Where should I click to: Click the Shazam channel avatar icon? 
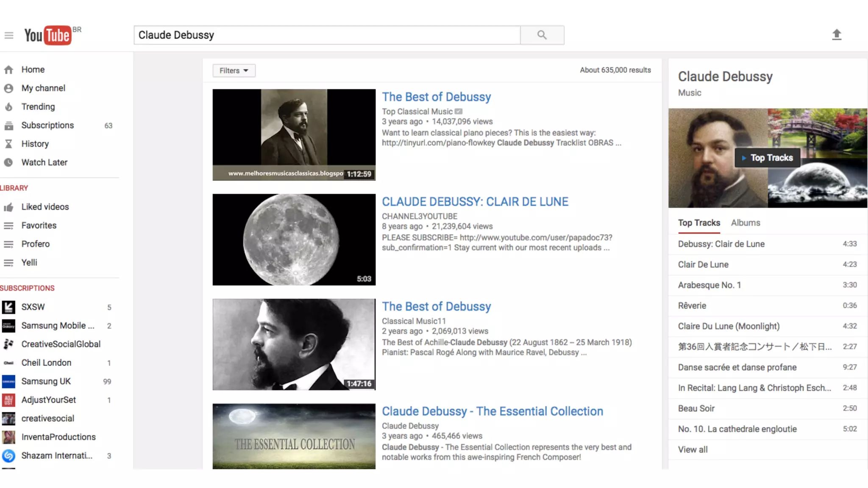8,456
